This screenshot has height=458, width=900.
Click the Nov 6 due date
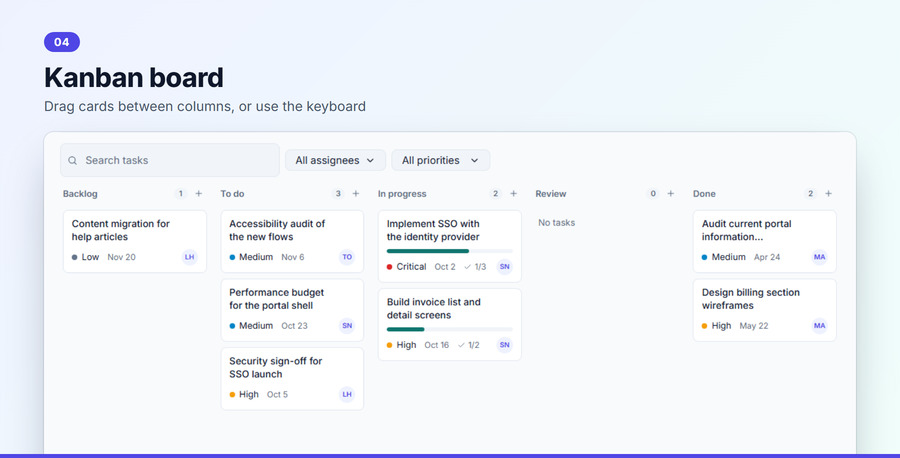click(x=293, y=257)
